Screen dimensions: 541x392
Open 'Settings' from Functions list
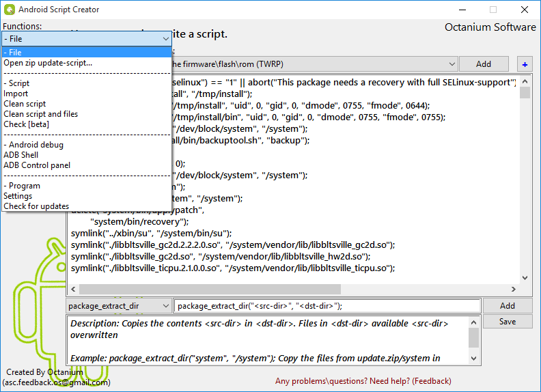tap(18, 196)
